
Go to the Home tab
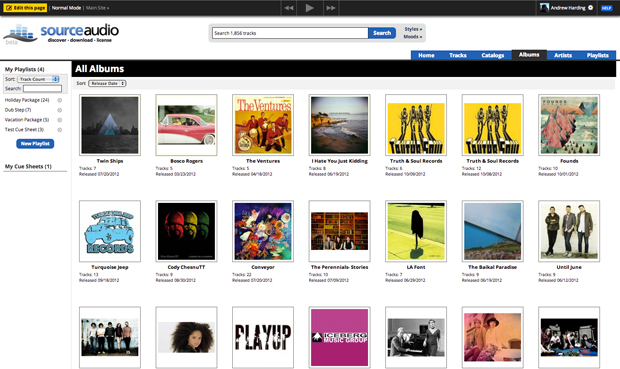pos(426,55)
